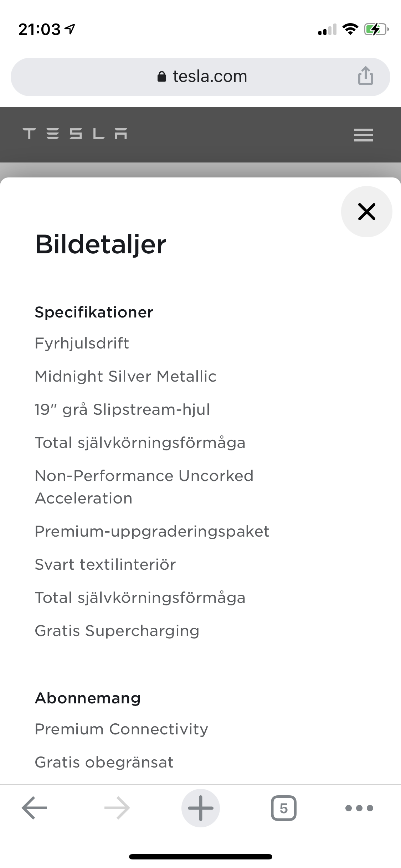Viewport: 401px width, 868px height.
Task: Tap the Gratis Supercharging entry
Action: point(117,631)
